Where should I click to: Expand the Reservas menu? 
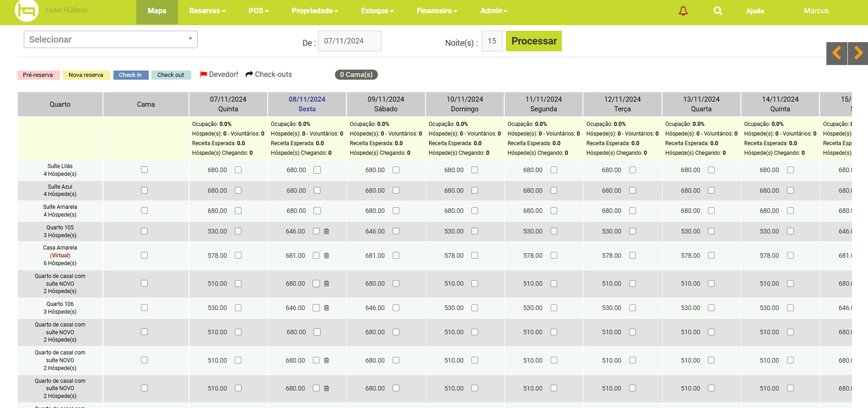[207, 11]
